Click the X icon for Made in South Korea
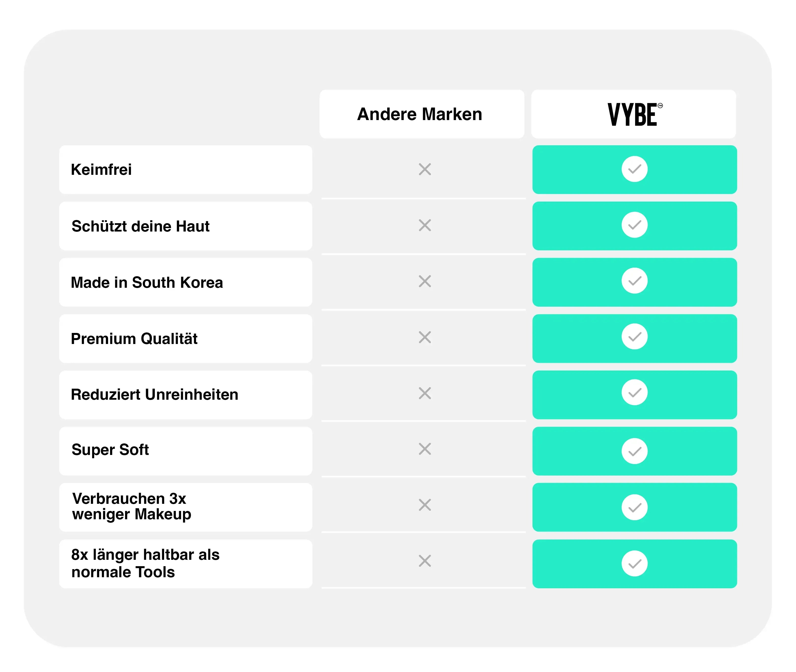Image resolution: width=796 pixels, height=672 pixels. click(425, 281)
